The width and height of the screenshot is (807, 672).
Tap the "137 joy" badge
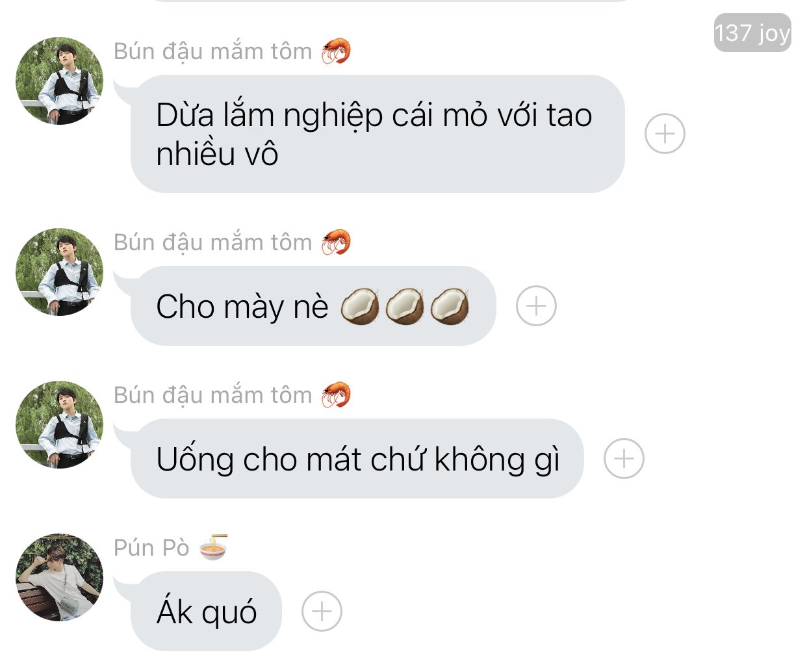click(x=752, y=32)
